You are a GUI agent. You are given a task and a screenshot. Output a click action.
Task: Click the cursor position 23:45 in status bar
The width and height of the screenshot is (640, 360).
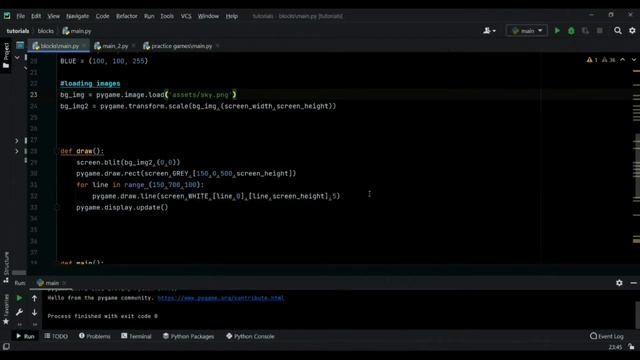pos(615,347)
